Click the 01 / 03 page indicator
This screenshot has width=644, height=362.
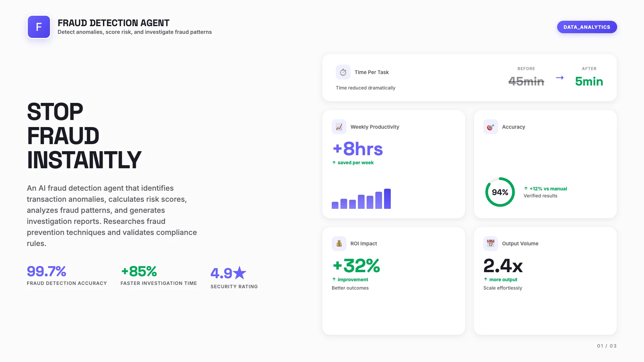pyautogui.click(x=606, y=346)
